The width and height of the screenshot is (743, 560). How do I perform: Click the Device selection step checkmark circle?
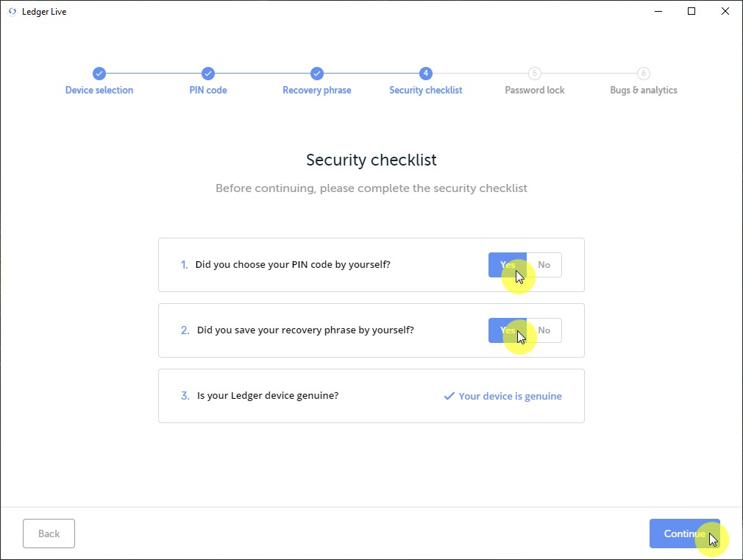coord(99,74)
